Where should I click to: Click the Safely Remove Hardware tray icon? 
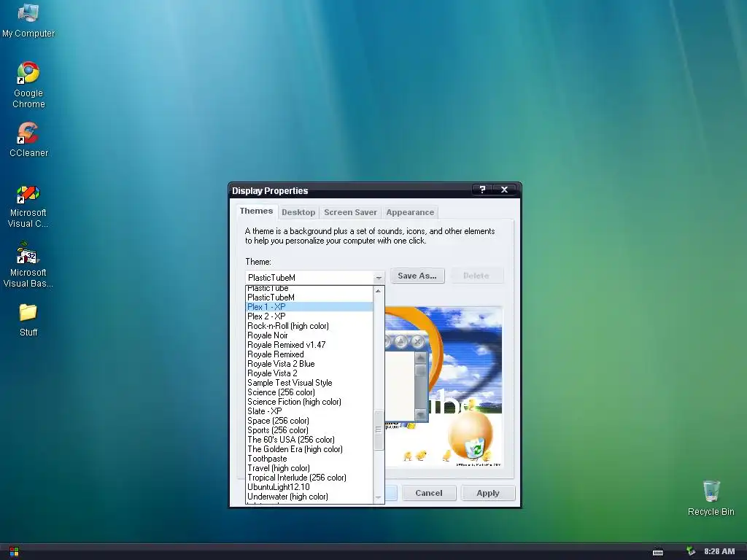coord(691,551)
